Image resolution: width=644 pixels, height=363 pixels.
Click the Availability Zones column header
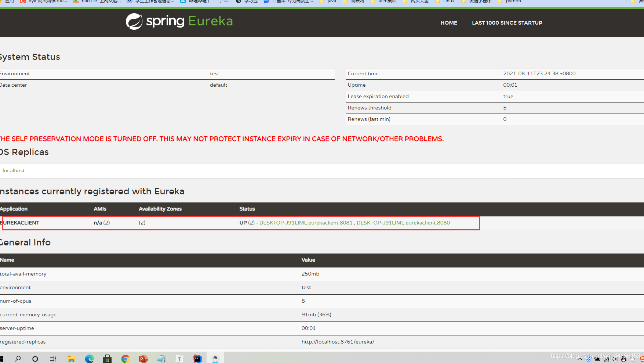tap(160, 209)
